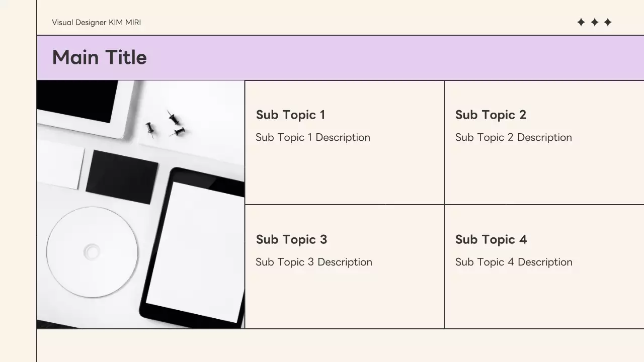Click the 'Sub Topic 2 Description' text
Viewport: 644px width, 362px height.
click(513, 137)
